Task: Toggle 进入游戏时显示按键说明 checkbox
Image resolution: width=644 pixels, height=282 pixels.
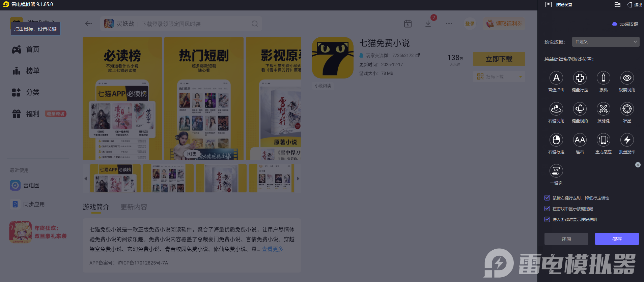Action: pos(547,219)
